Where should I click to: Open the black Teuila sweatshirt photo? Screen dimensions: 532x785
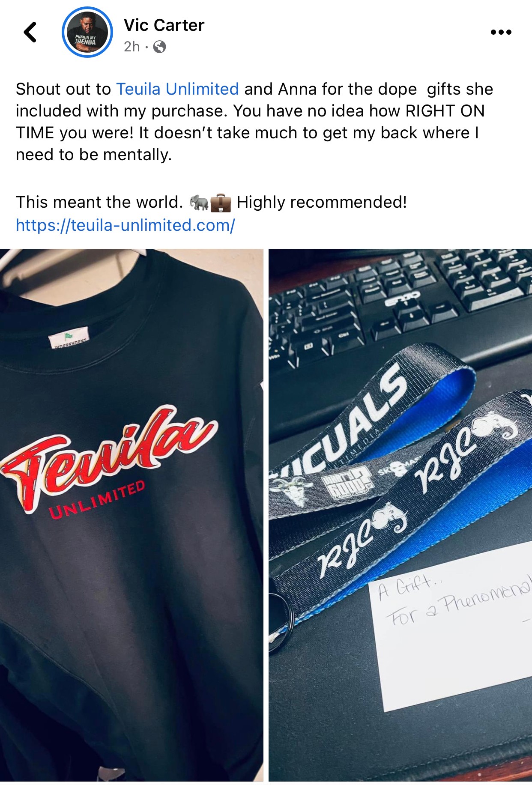tap(132, 515)
